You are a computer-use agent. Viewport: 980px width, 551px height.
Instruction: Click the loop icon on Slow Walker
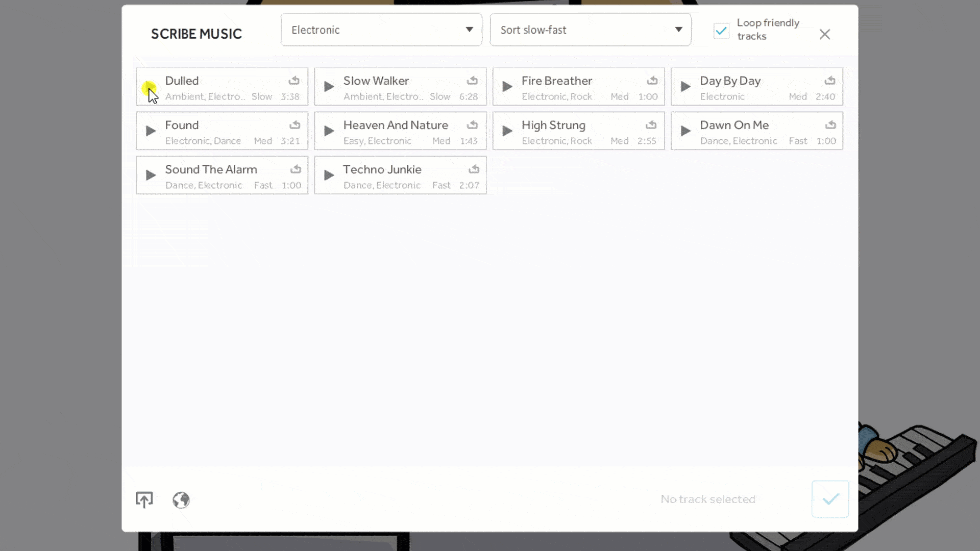click(x=472, y=81)
